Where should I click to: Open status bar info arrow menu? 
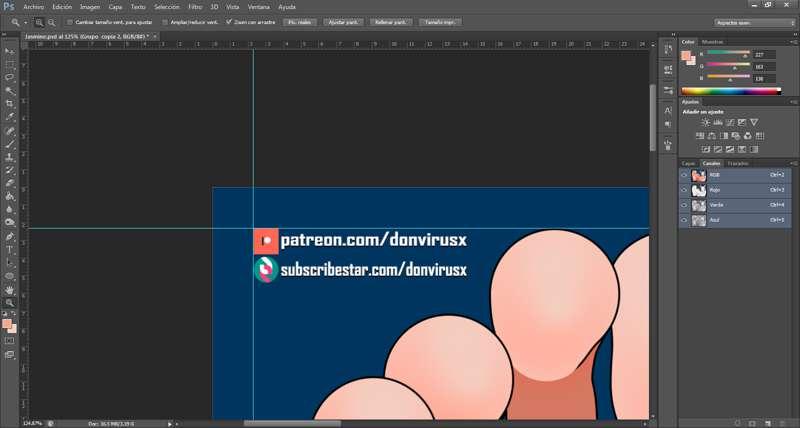170,424
